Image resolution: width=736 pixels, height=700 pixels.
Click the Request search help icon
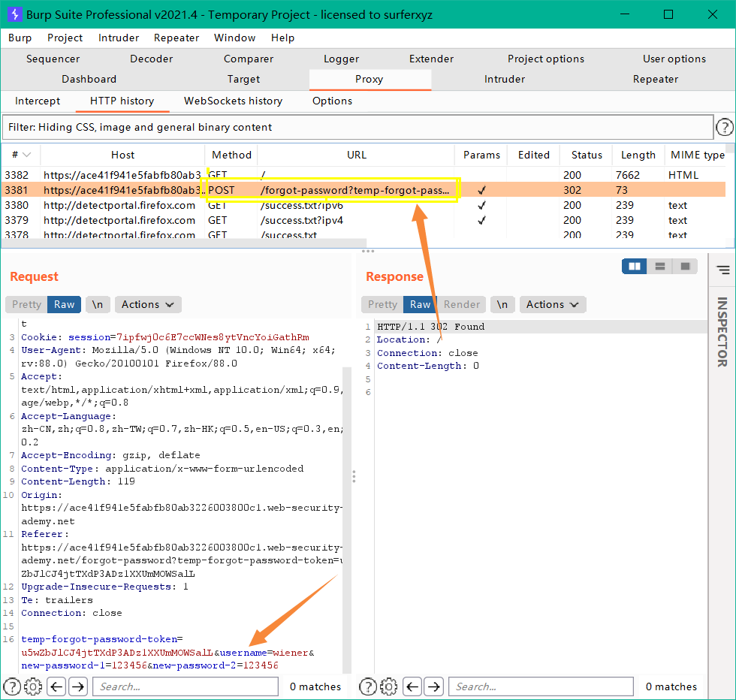12,686
